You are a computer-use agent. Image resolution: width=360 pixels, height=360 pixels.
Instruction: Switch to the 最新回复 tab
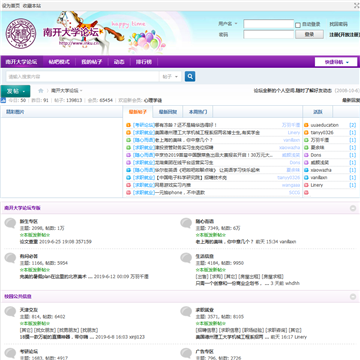pos(168,112)
